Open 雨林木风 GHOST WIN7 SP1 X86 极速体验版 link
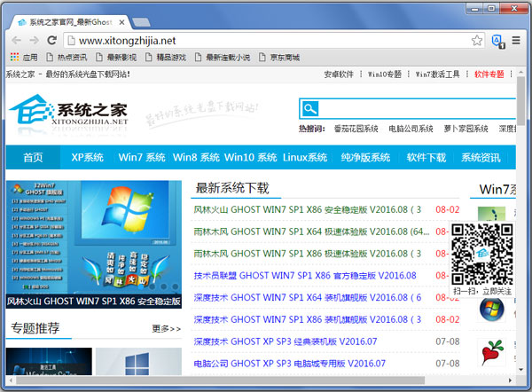The width and height of the screenshot is (532, 392). coord(307,254)
